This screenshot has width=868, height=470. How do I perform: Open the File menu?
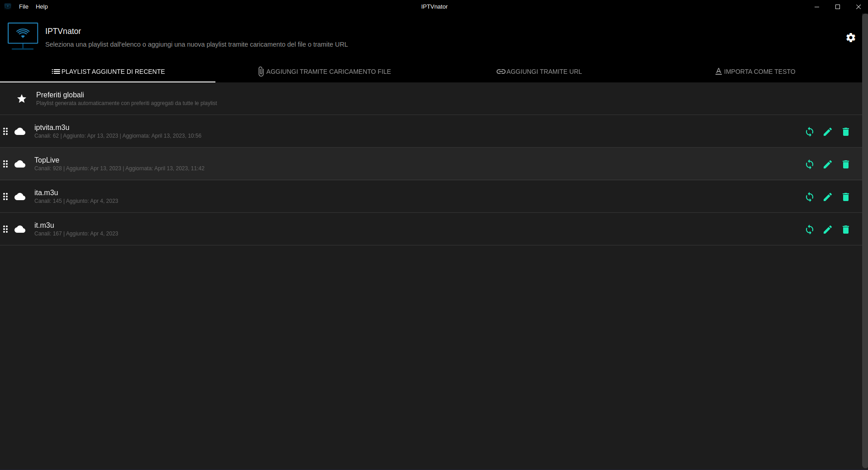click(x=24, y=6)
